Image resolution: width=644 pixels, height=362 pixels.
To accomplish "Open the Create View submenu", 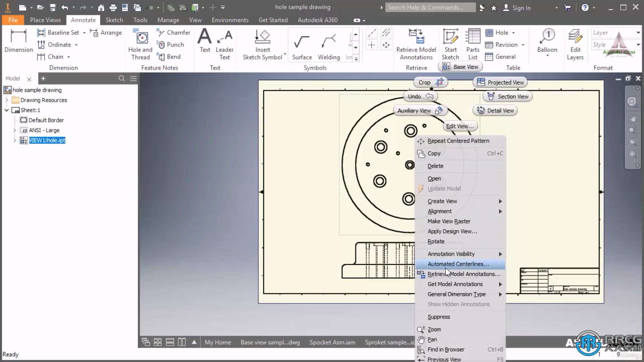I will point(460,201).
